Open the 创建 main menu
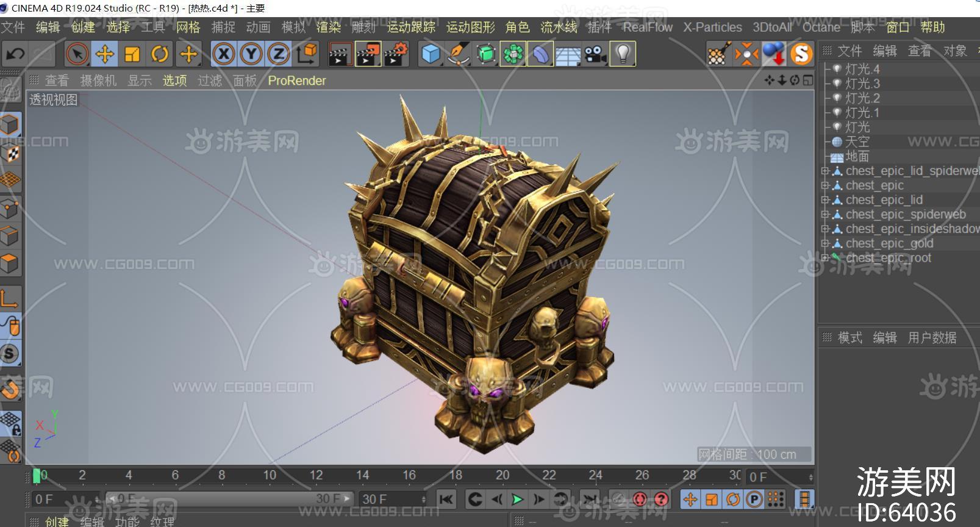The height and width of the screenshot is (527, 980). [x=83, y=27]
